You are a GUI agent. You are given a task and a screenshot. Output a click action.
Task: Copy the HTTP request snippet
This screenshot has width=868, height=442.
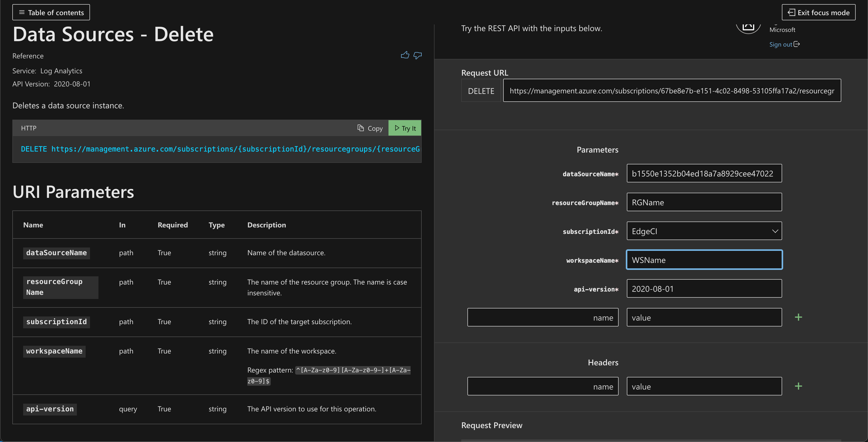370,128
